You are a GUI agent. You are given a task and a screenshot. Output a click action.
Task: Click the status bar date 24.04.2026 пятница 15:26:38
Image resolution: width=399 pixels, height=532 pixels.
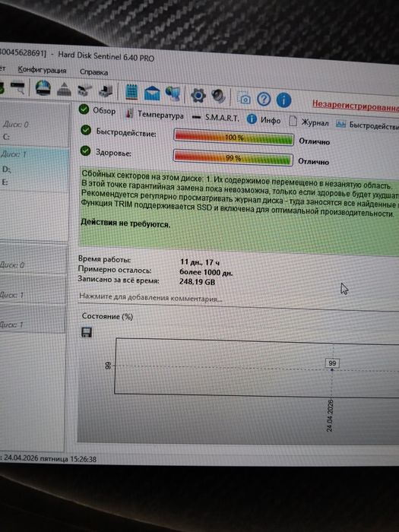pos(50,459)
